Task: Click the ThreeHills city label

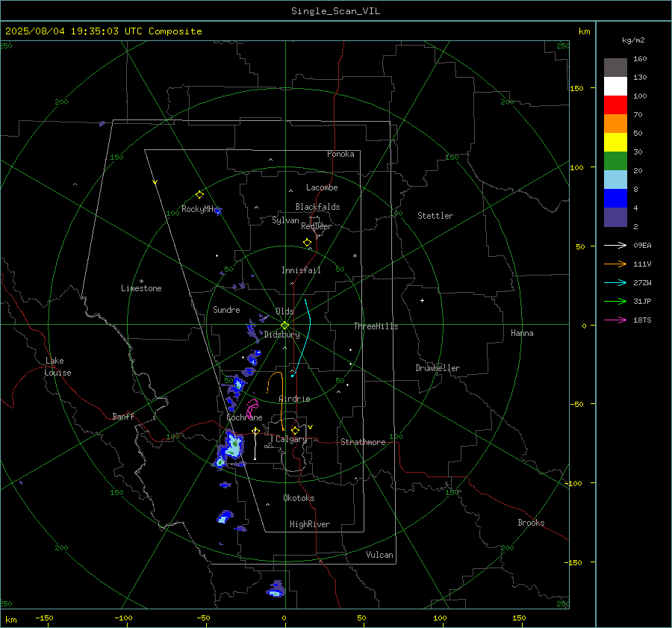Action: 376,326
